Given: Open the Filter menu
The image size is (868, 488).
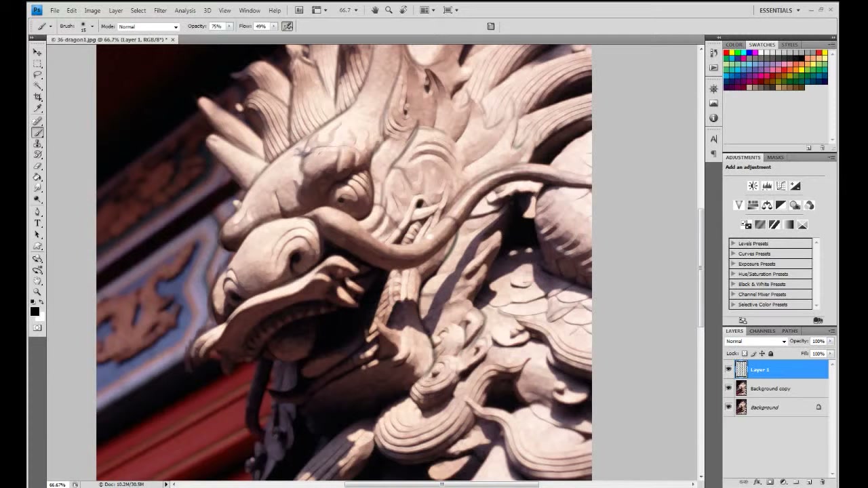Looking at the screenshot, I should (160, 11).
